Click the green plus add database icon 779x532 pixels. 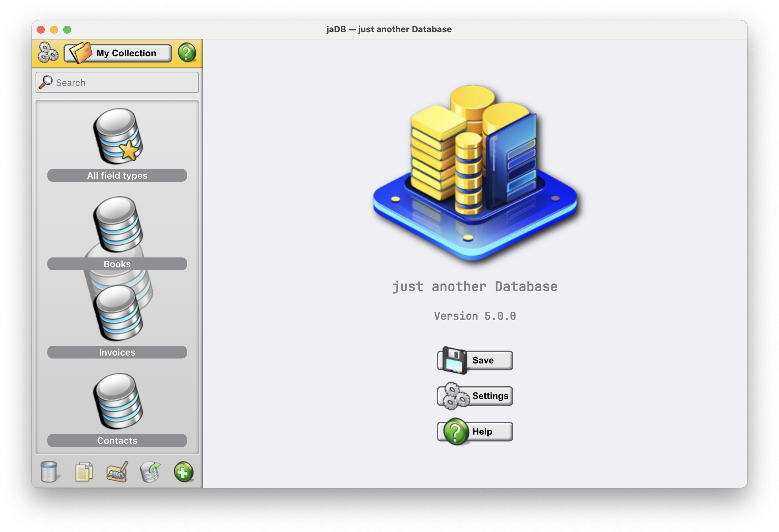click(x=183, y=472)
